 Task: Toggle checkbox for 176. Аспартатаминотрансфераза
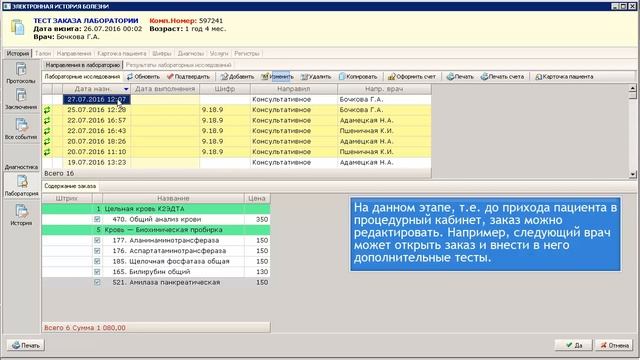click(x=97, y=251)
